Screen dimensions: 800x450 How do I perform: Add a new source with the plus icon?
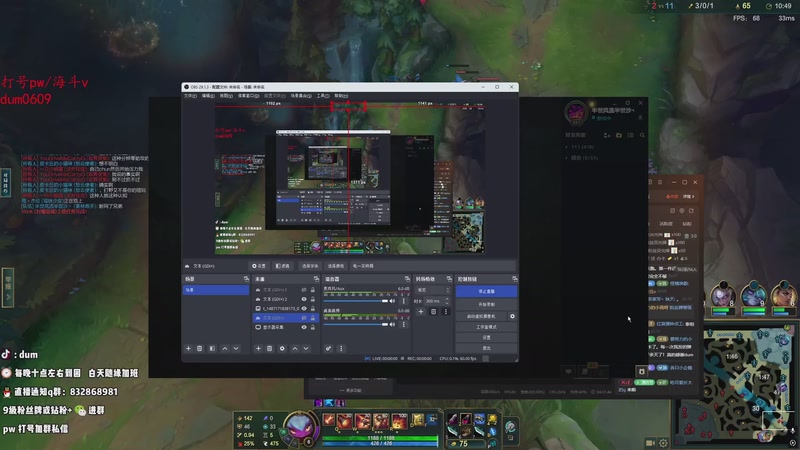point(258,348)
